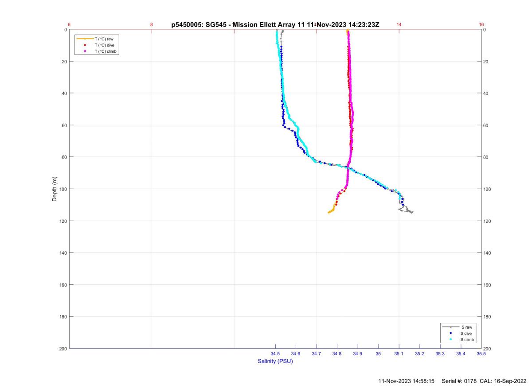Select the 'S dive' legend entry
Viewport: 532px width, 392px height.
click(467, 333)
